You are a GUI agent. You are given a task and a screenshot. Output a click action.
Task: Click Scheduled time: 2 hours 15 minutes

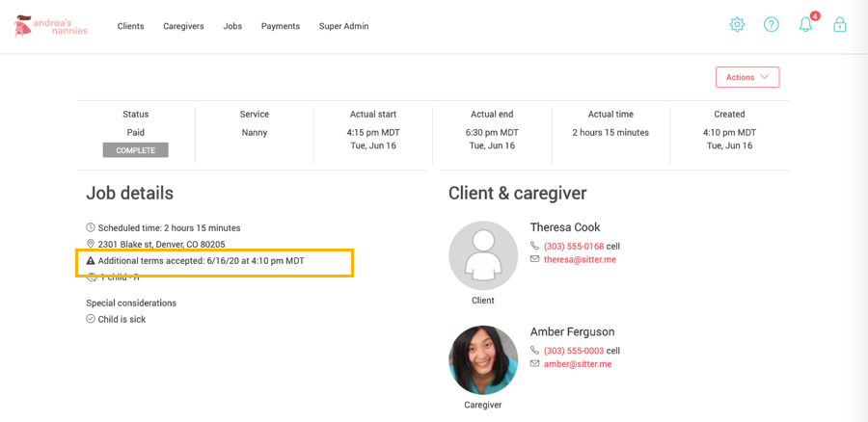point(170,228)
